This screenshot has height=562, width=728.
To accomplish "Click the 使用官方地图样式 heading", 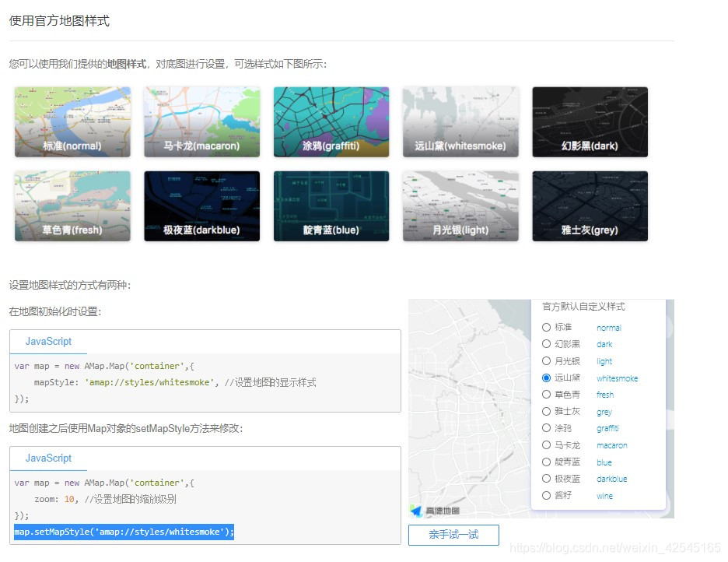I will pos(59,21).
